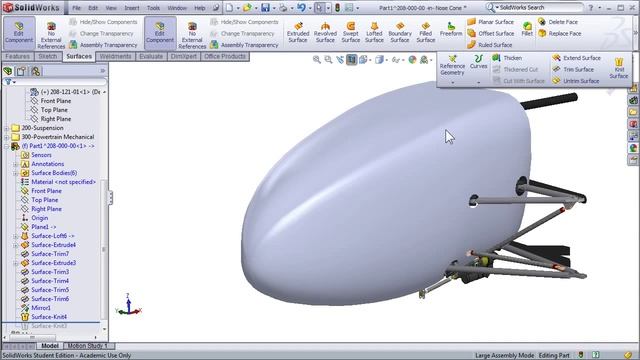Image resolution: width=640 pixels, height=360 pixels.
Task: Select the Origin item in the tree
Action: click(35, 218)
